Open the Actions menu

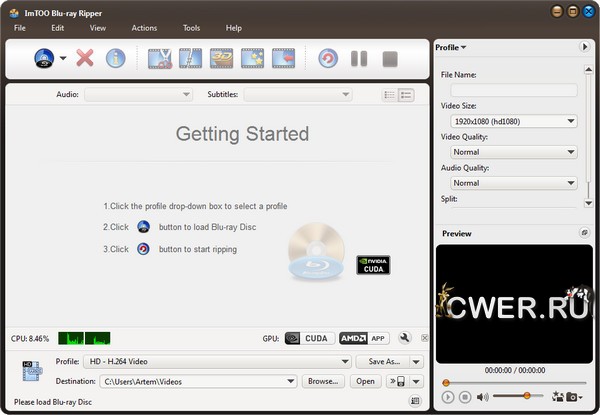[x=144, y=28]
